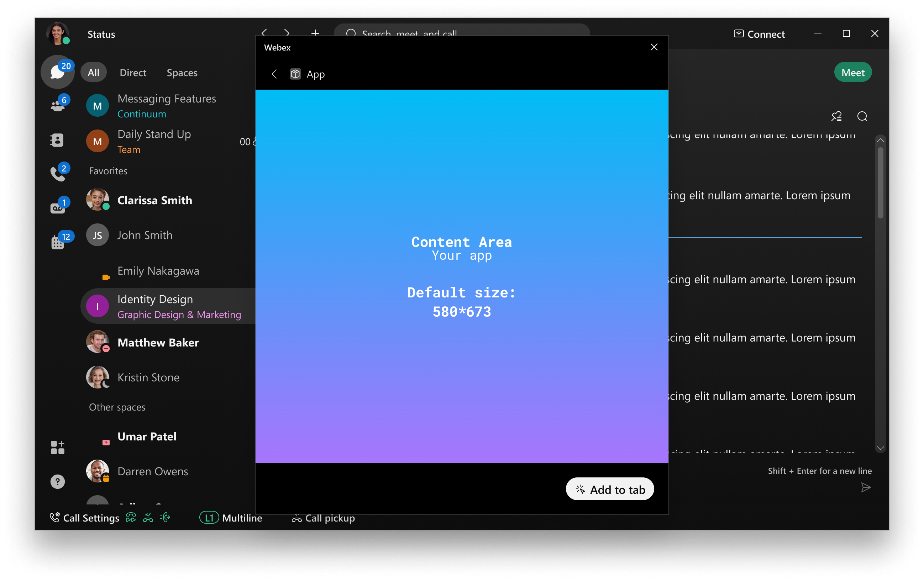Click the Direct messages tab
This screenshot has height=582, width=924.
pos(132,73)
